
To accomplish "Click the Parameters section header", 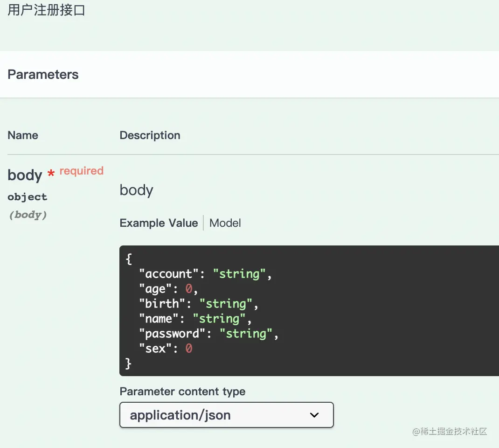I will click(43, 75).
